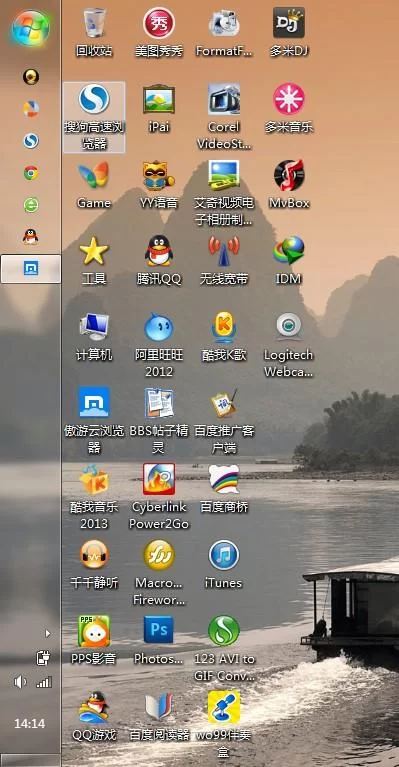Open power plug tray icon
The height and width of the screenshot is (767, 399).
[43, 658]
